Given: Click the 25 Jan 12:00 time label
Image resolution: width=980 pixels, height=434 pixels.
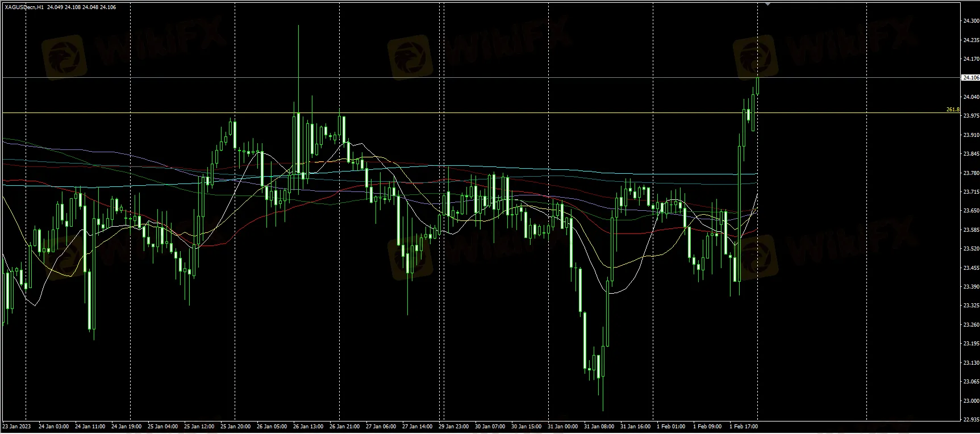Looking at the screenshot, I should [199, 426].
